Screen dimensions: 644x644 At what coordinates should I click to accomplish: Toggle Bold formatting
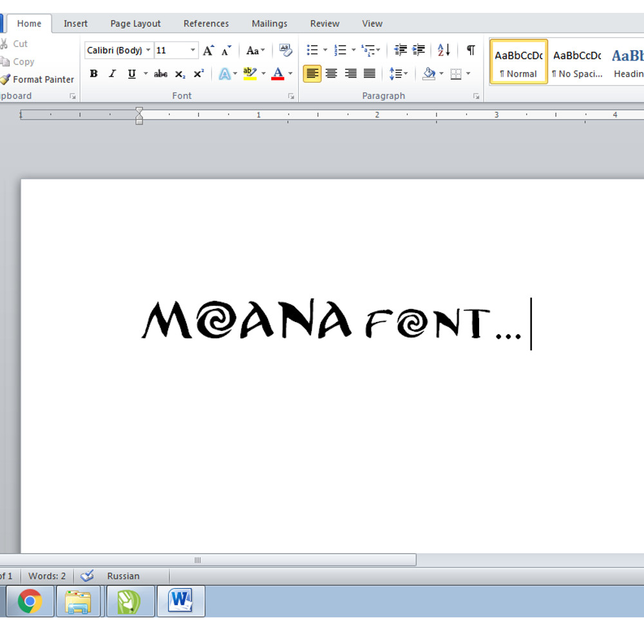93,74
